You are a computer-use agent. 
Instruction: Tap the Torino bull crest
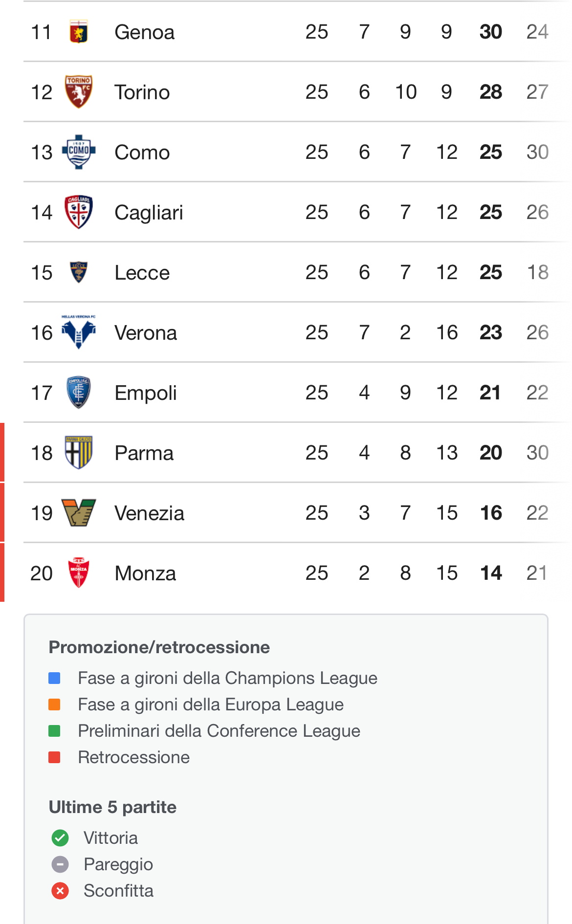click(x=78, y=91)
